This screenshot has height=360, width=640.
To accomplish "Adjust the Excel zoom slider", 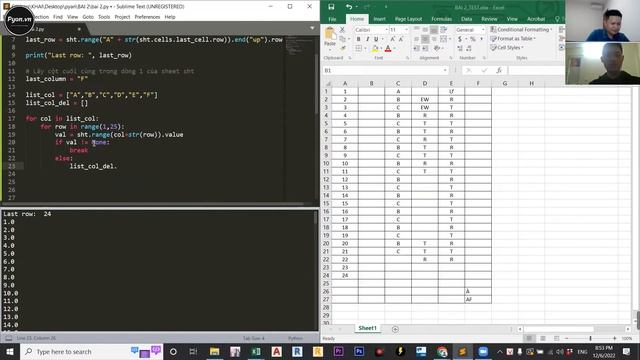I will tap(590, 338).
